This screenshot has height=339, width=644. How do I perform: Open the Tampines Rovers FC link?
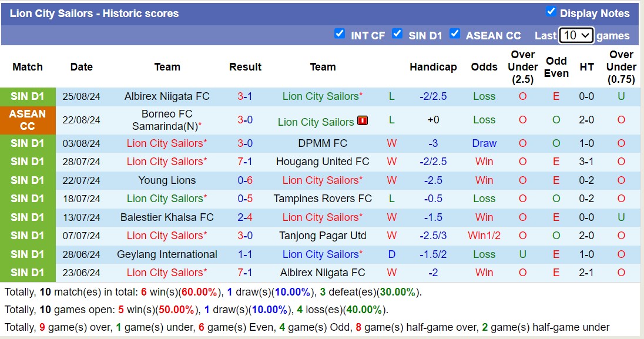point(323,199)
